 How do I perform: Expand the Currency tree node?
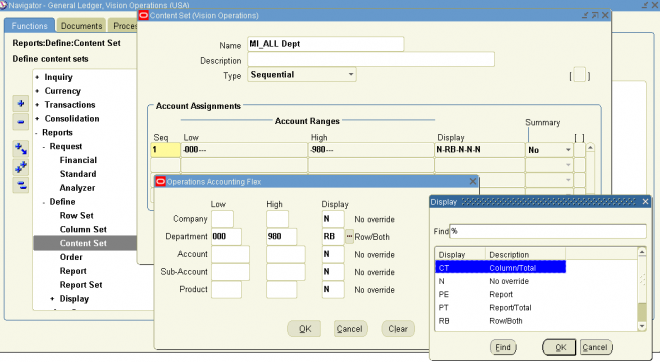(x=37, y=91)
